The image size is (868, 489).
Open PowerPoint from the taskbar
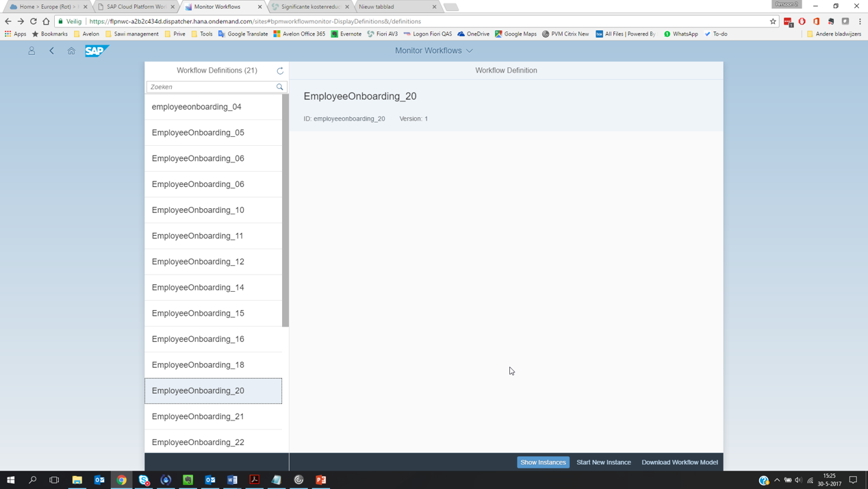(x=321, y=480)
